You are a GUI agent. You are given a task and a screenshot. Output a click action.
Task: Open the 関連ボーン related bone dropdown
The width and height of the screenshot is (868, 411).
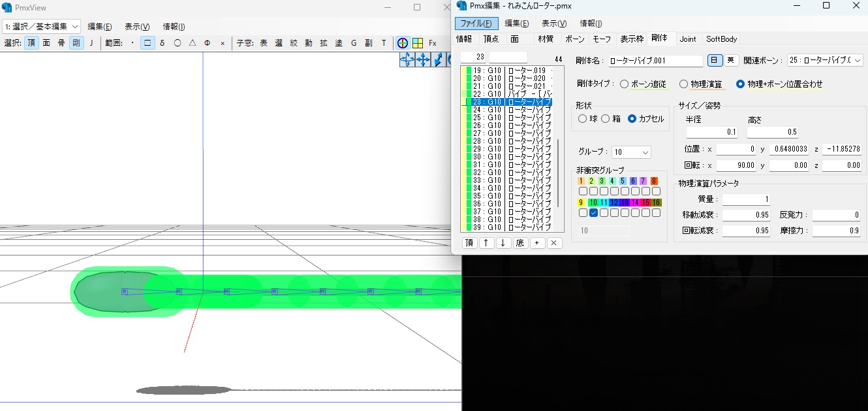(825, 61)
